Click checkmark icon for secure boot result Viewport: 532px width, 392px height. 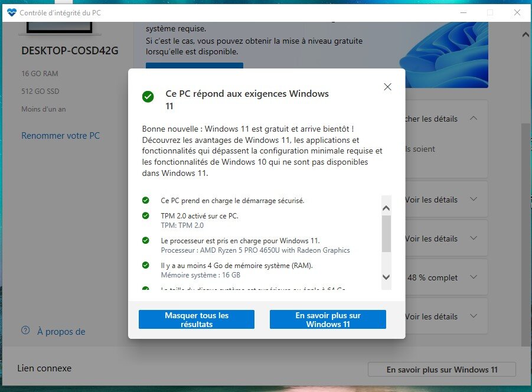[x=146, y=200]
